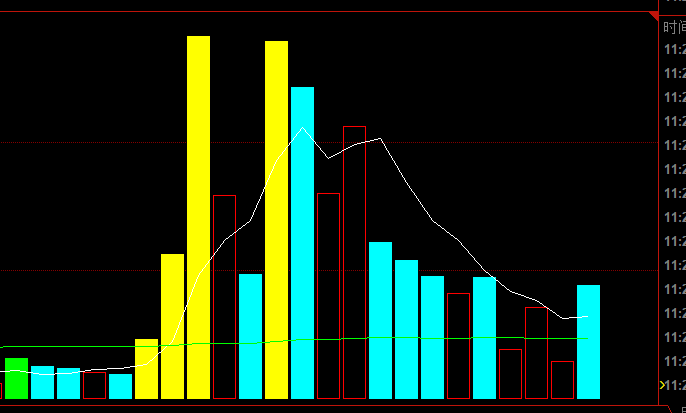Select the first time row under 时间 header
This screenshot has width=686, height=413.
[x=674, y=49]
